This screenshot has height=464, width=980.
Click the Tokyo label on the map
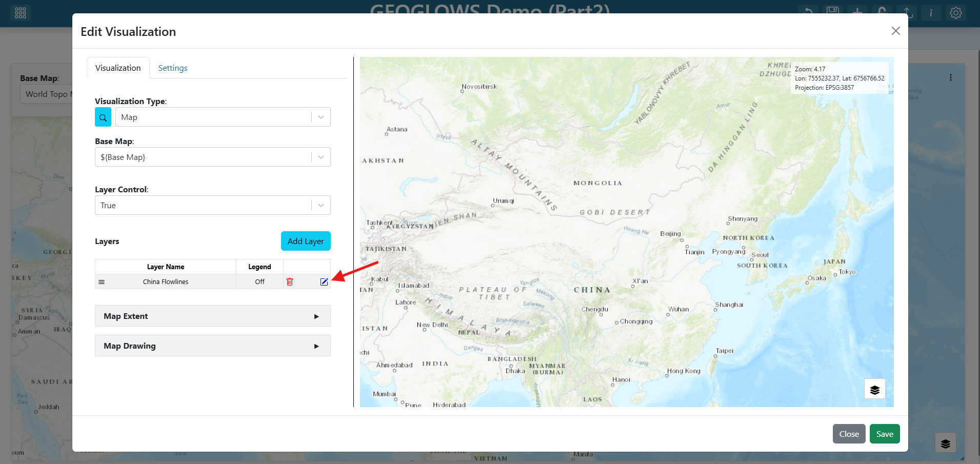[847, 272]
